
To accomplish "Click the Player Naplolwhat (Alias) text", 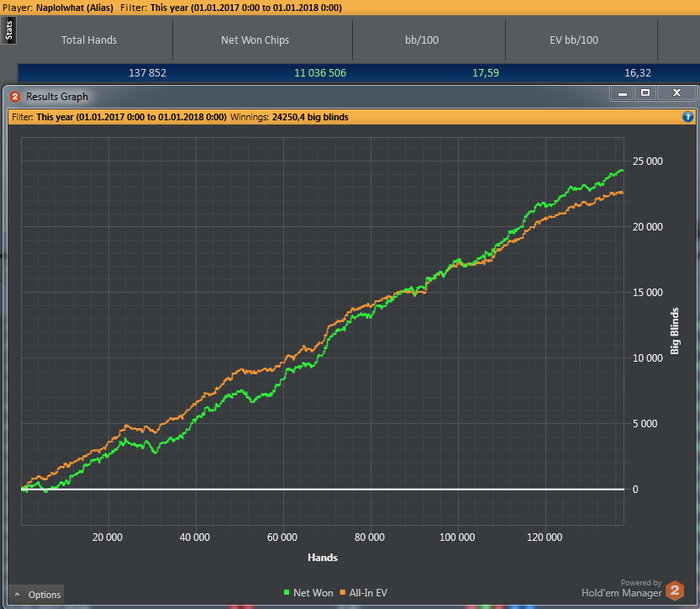I will coord(58,8).
